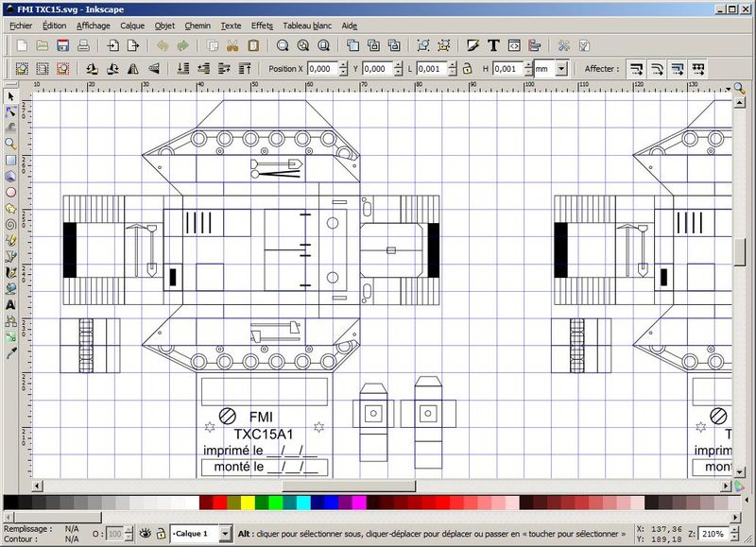Toggle the width/height lock ratio

[467, 69]
